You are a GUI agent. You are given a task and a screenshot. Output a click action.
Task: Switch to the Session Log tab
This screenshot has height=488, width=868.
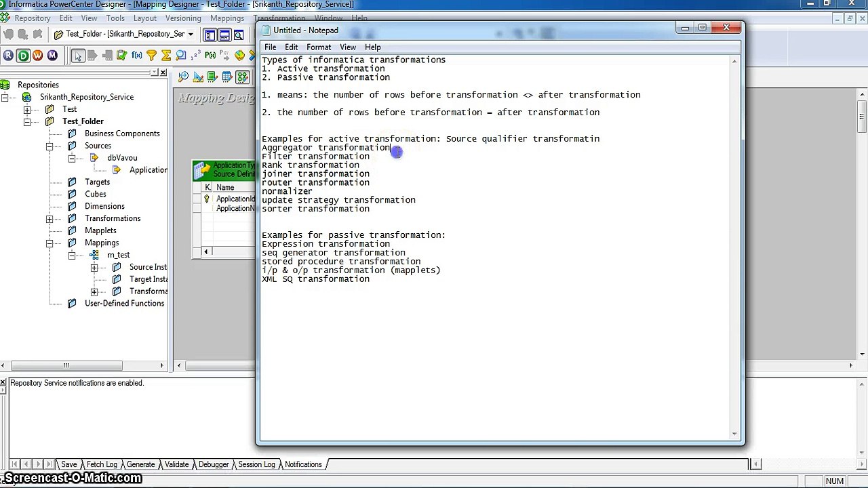pos(256,464)
